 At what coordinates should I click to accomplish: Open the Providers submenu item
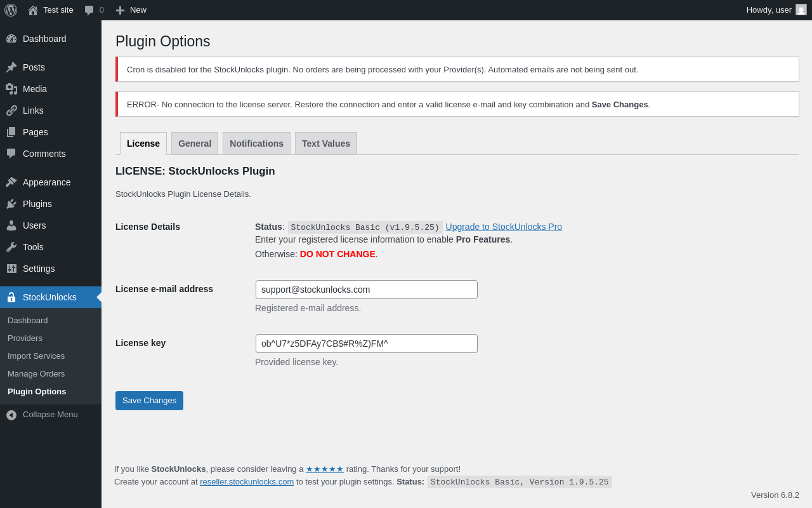(x=25, y=338)
